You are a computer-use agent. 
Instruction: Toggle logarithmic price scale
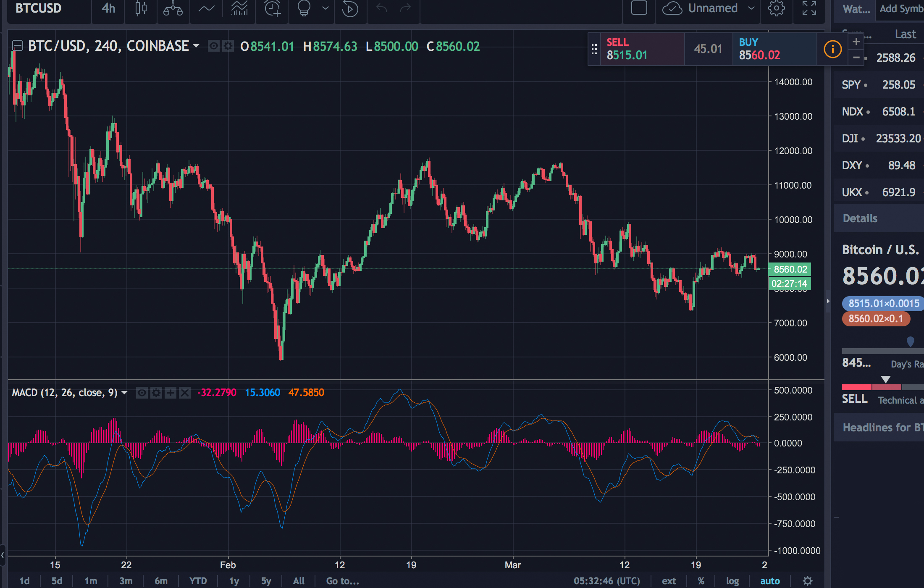(733, 581)
